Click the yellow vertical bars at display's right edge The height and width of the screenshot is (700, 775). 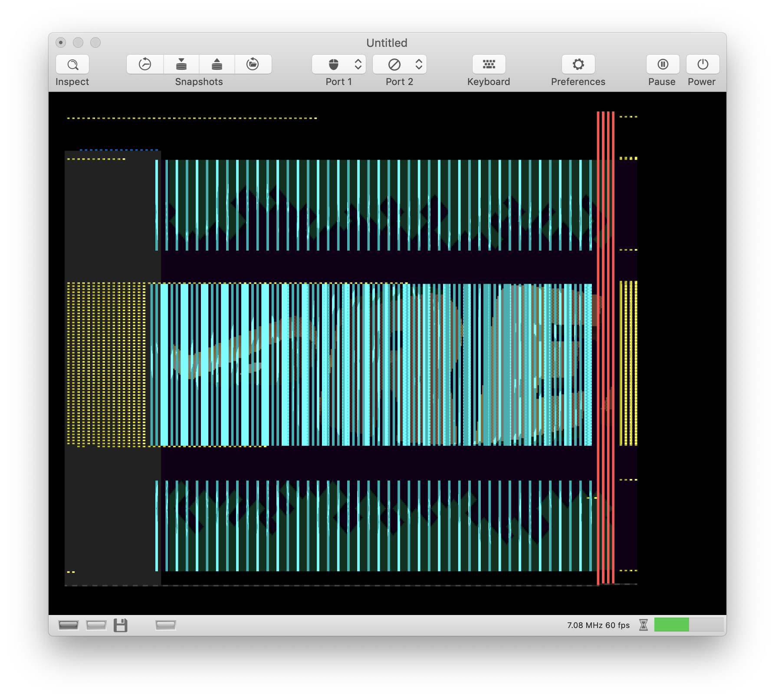[628, 363]
